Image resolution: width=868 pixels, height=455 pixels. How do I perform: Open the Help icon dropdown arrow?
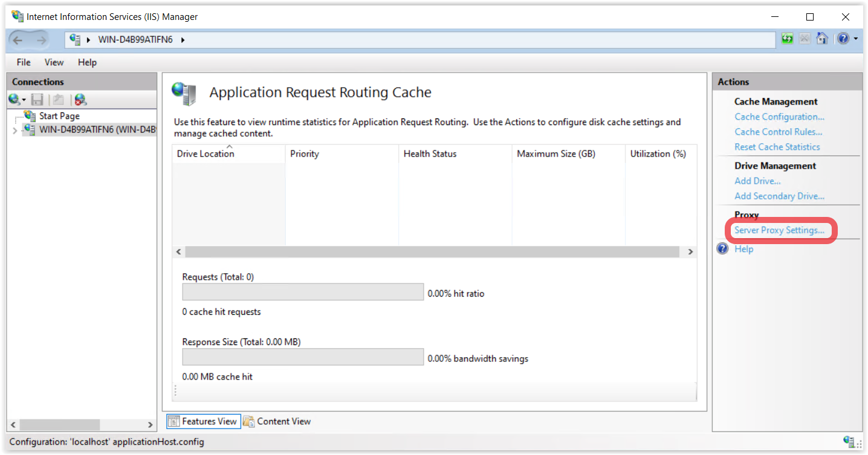(x=856, y=39)
